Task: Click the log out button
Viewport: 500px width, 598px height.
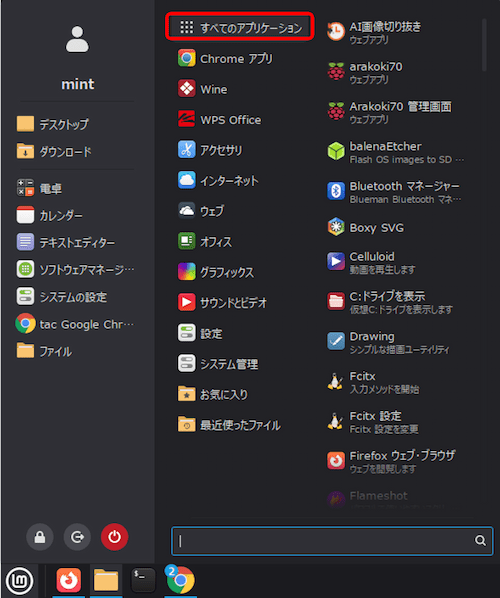Action: coord(77,537)
